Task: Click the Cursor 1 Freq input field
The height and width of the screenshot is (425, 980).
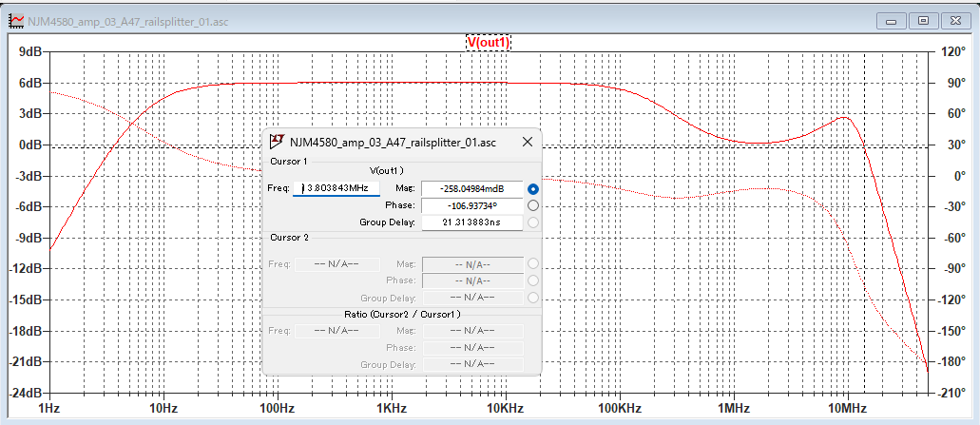Action: coord(336,188)
